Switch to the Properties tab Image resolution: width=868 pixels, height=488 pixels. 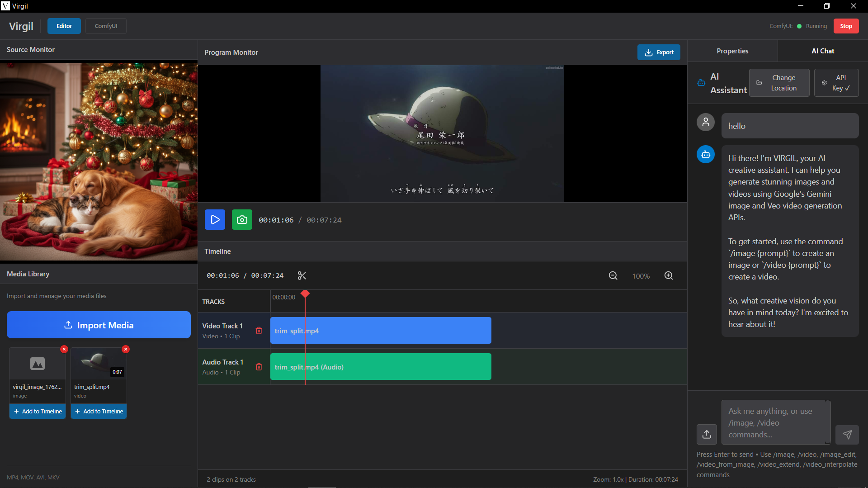tap(732, 51)
